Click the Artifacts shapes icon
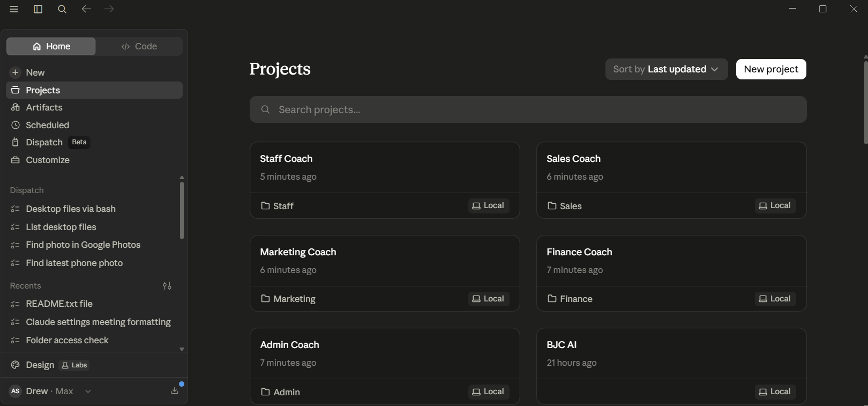 16,107
